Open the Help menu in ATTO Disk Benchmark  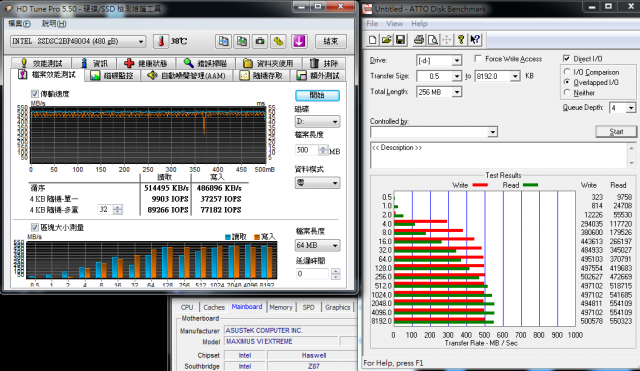419,24
